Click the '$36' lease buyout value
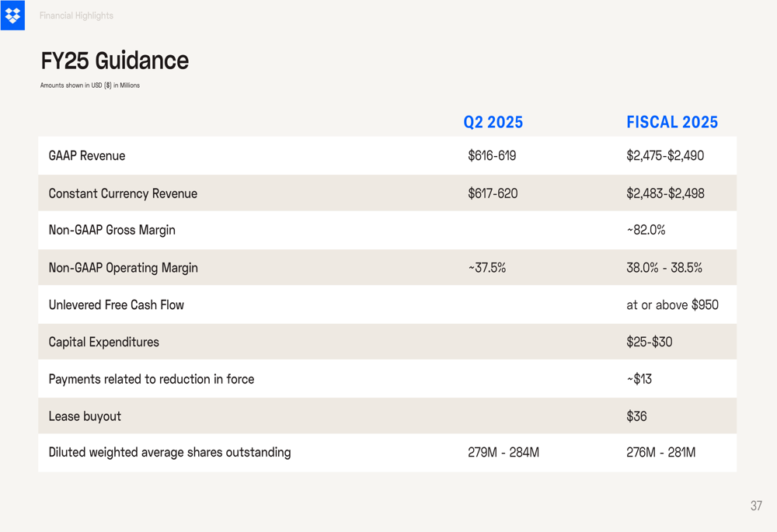Screen dimensions: 777x532 pos(637,416)
